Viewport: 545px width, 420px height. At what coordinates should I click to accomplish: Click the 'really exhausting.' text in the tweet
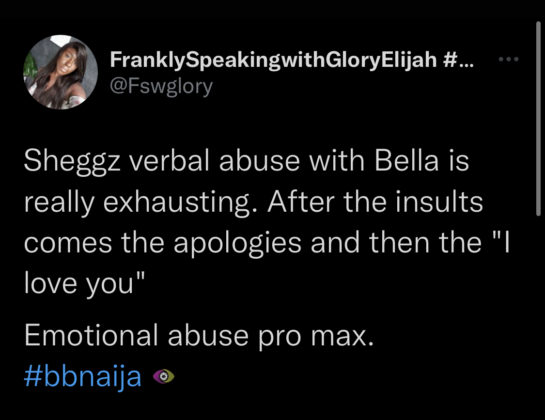142,203
